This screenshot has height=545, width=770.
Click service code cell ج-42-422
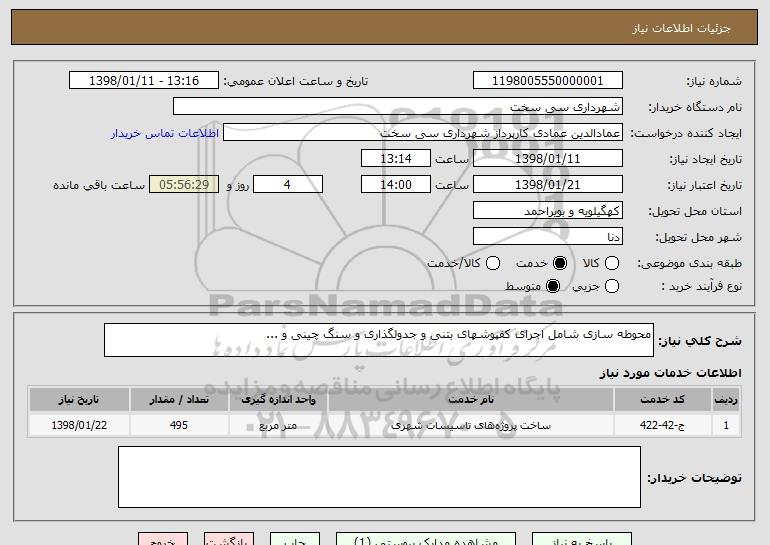click(662, 425)
